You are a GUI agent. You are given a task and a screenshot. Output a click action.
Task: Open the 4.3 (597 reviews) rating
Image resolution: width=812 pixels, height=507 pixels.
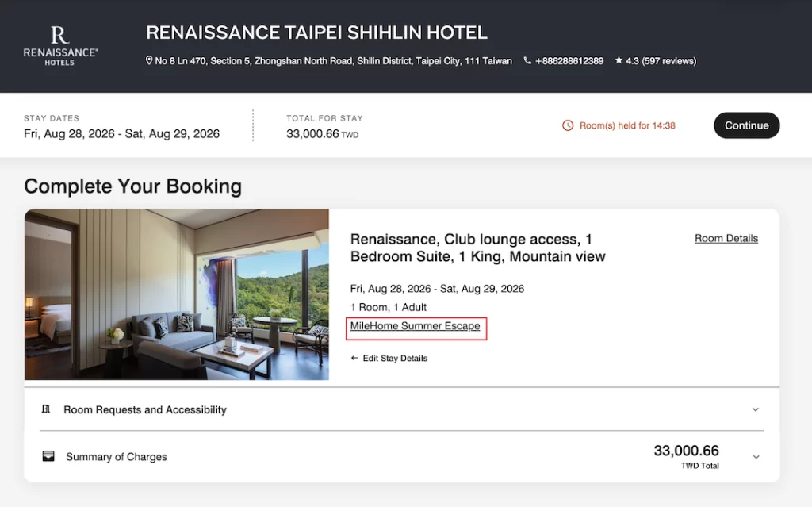(x=661, y=60)
